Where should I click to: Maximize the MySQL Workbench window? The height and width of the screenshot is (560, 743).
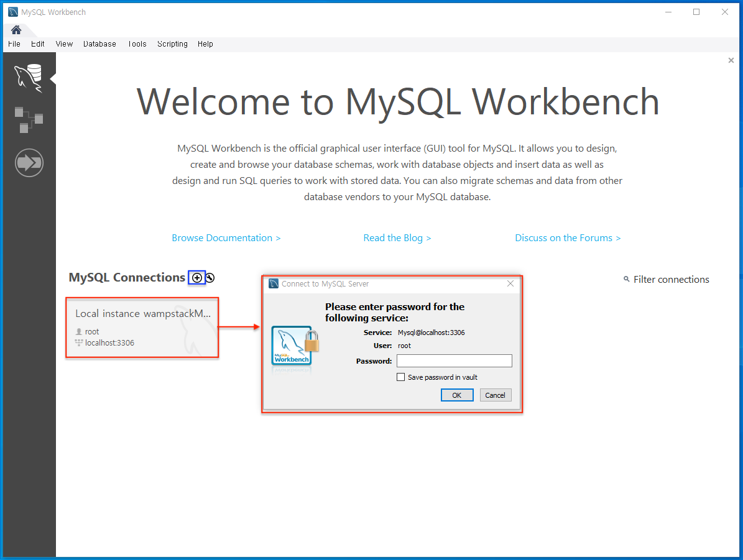pos(696,12)
